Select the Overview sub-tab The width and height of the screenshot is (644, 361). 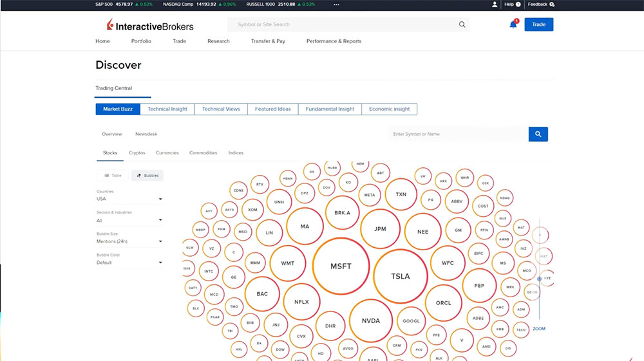112,134
